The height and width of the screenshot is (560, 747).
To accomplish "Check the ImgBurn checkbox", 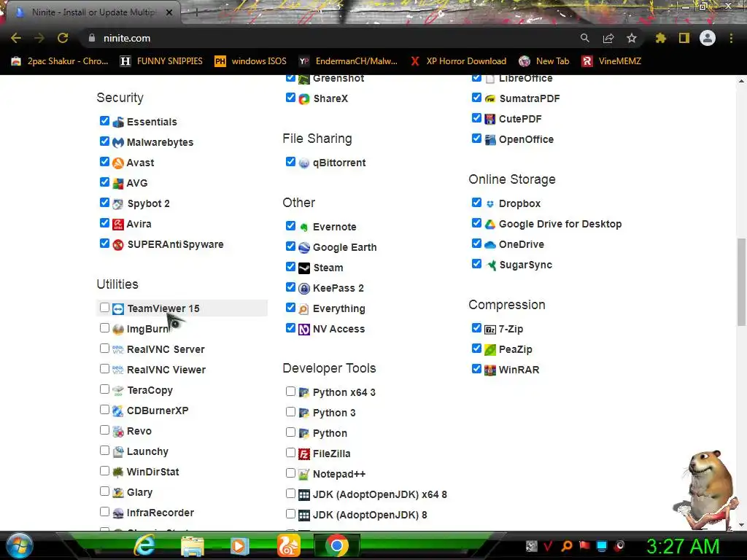I will 105,327.
